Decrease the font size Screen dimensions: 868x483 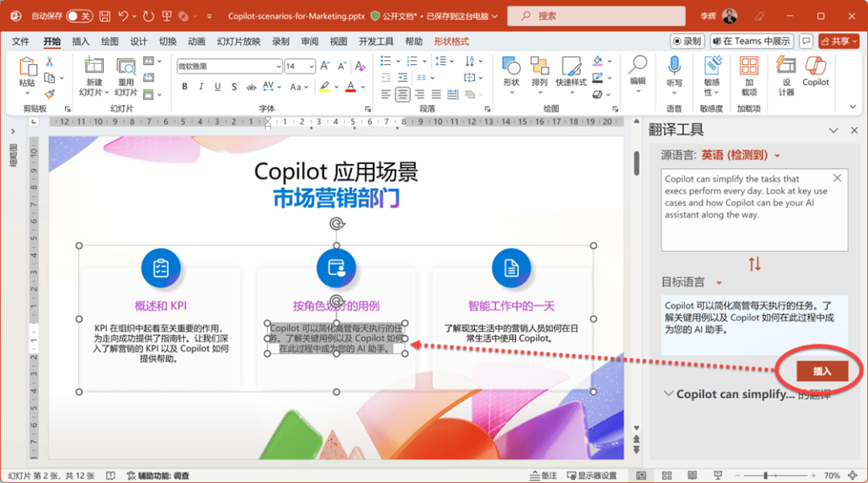[342, 66]
